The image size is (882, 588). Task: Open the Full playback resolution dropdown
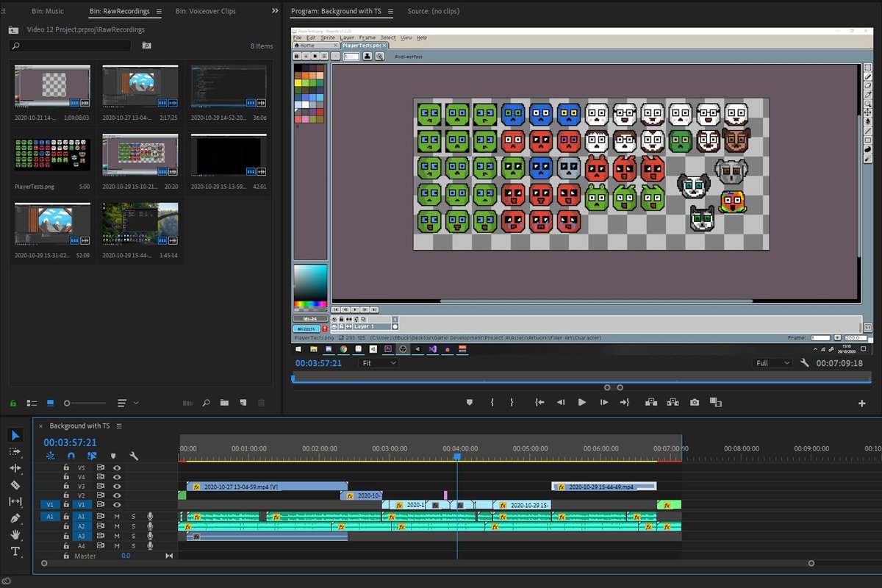click(x=773, y=363)
